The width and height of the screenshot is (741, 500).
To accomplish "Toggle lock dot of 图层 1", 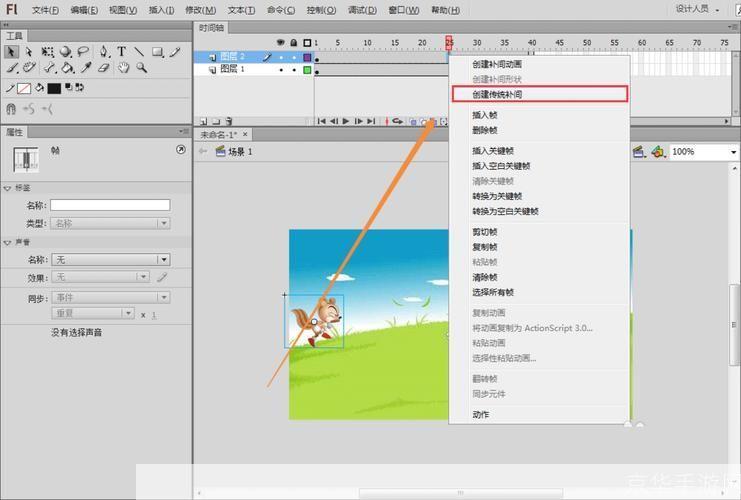I will (x=294, y=70).
